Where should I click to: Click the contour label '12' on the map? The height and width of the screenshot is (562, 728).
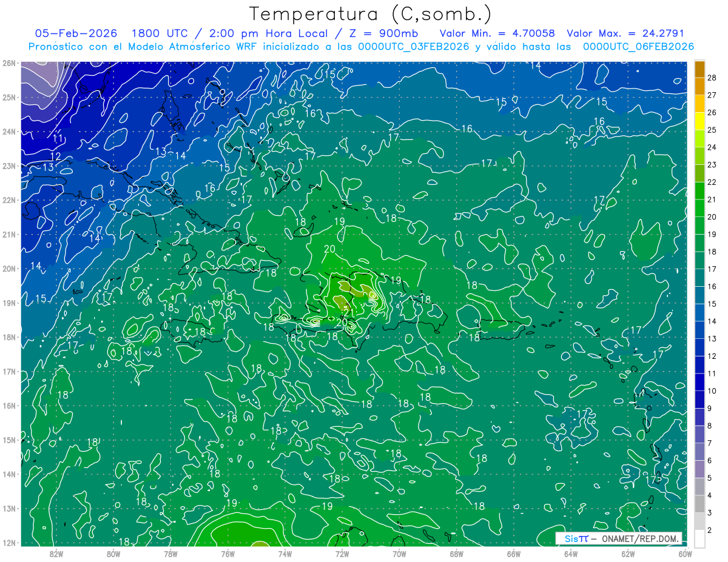pos(55,157)
